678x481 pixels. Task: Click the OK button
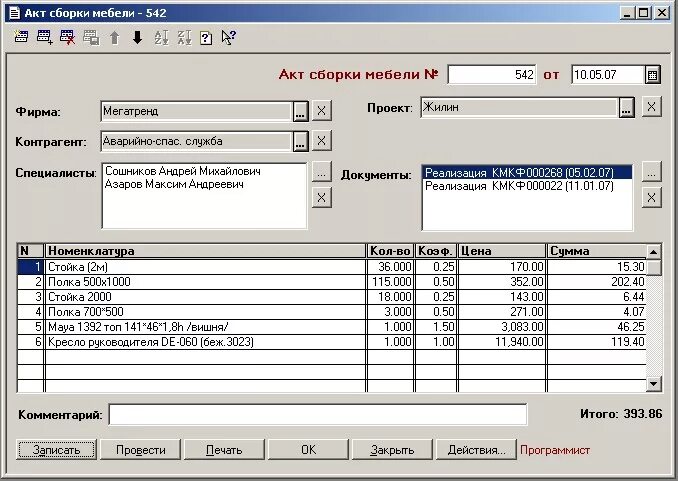click(308, 450)
